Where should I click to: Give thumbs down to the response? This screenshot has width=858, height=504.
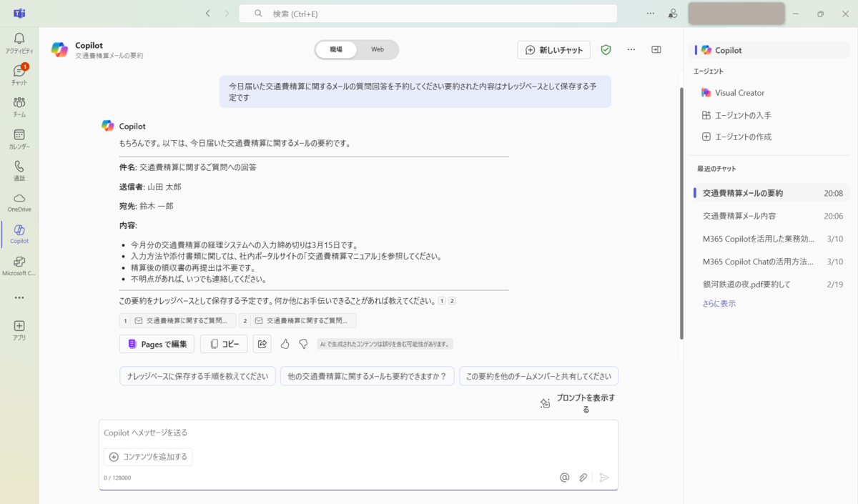[303, 344]
